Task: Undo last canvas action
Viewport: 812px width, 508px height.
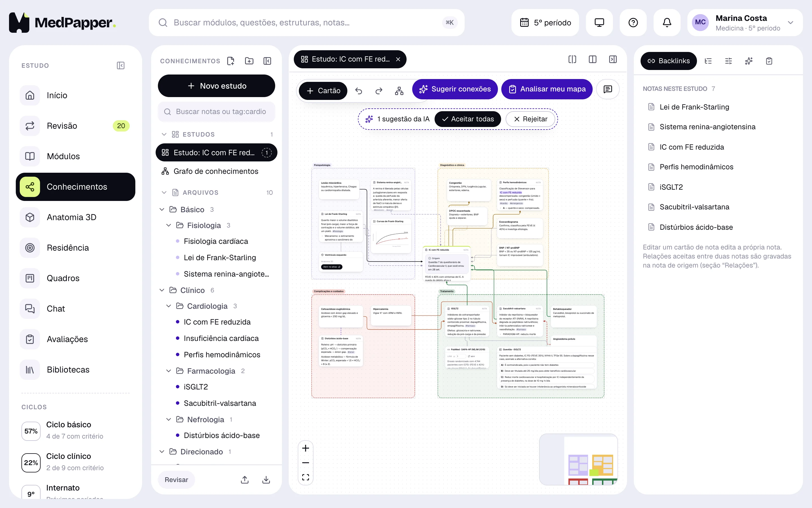Action: point(359,91)
